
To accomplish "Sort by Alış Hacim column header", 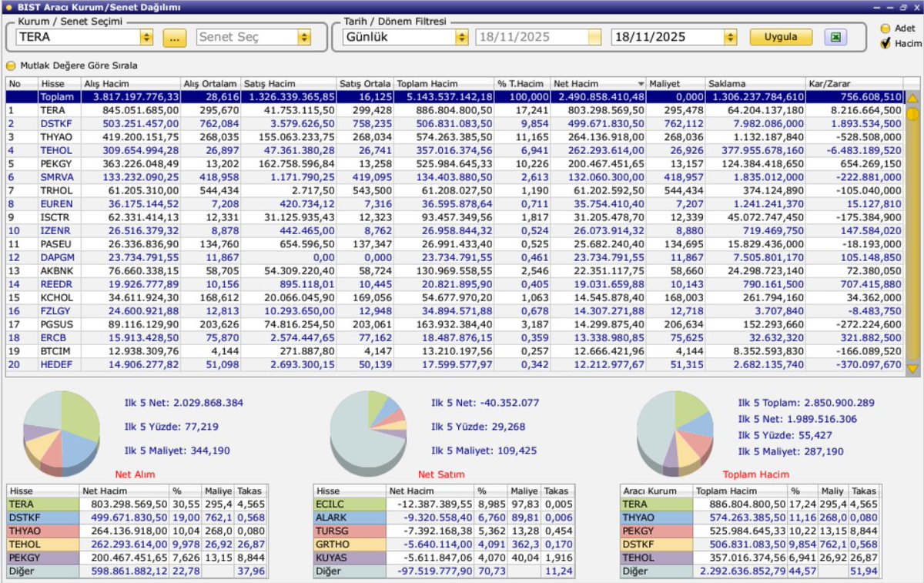I will tap(131, 83).
